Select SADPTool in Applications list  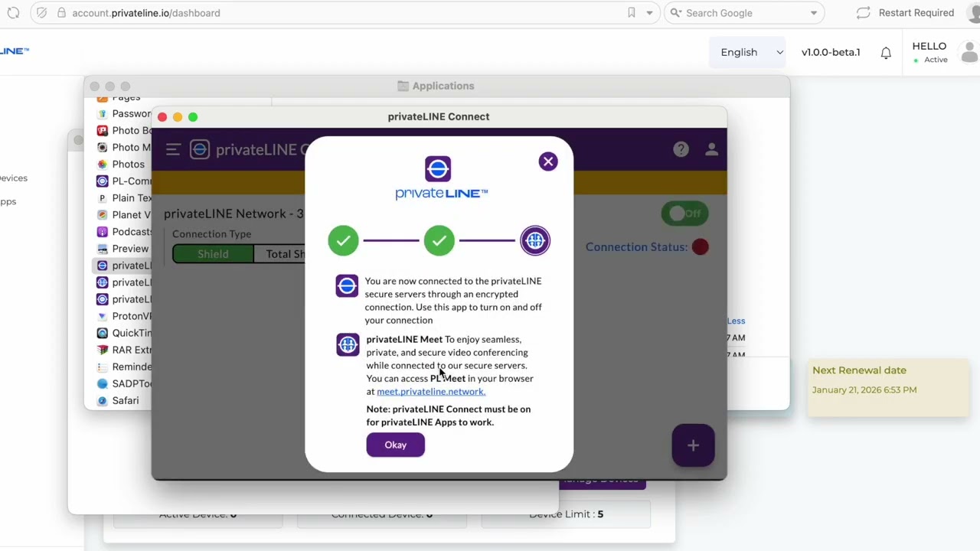coord(124,383)
